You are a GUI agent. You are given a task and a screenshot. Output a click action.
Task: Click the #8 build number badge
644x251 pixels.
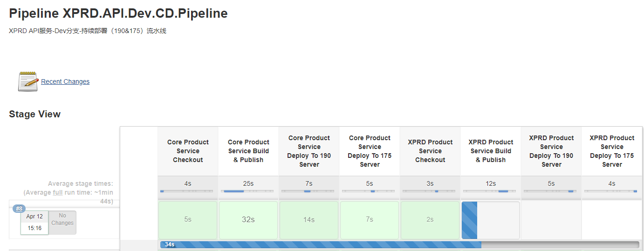[19, 209]
